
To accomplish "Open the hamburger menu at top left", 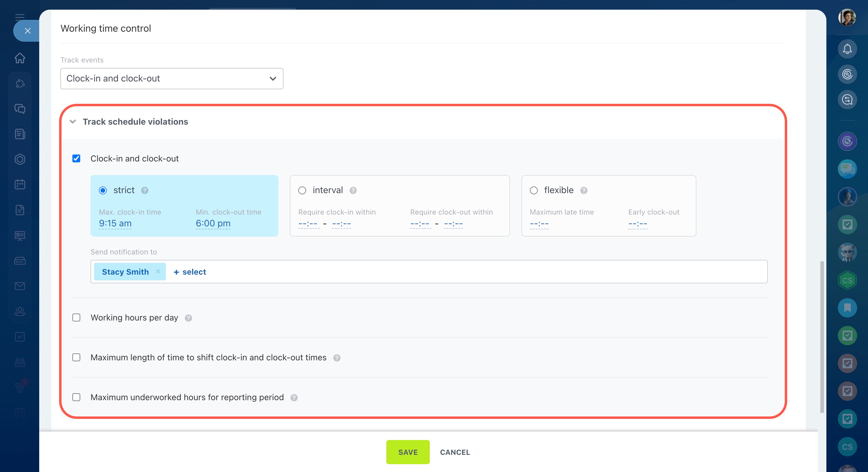I will tap(20, 17).
